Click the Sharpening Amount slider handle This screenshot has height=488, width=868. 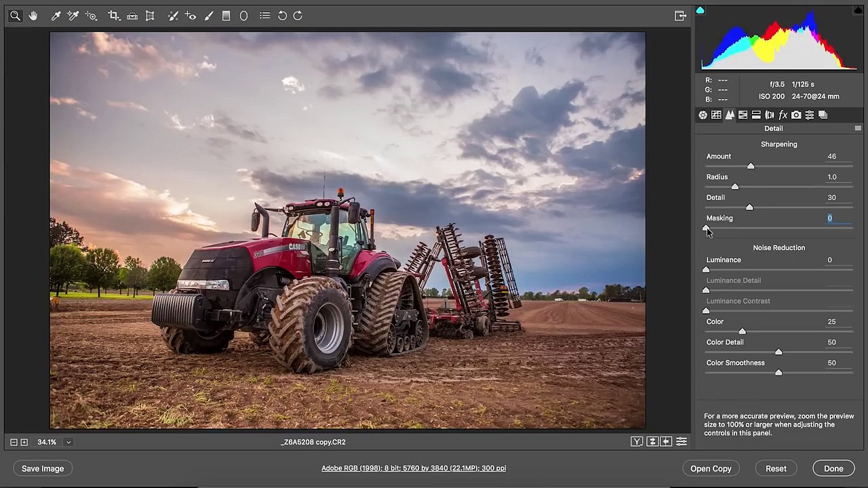[x=751, y=166]
